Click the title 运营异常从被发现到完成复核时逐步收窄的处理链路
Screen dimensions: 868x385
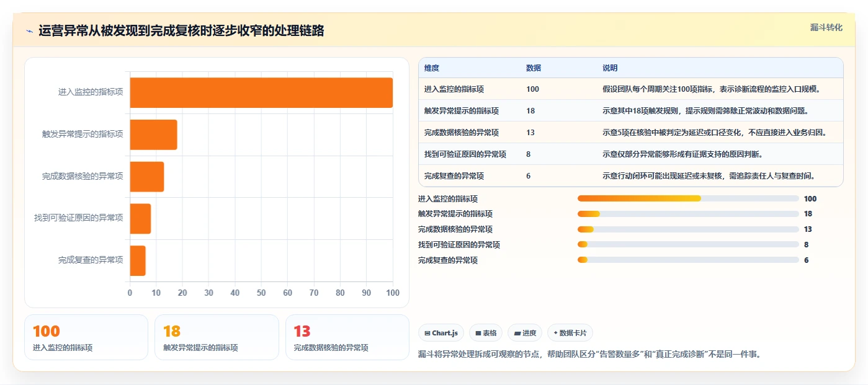tap(181, 31)
